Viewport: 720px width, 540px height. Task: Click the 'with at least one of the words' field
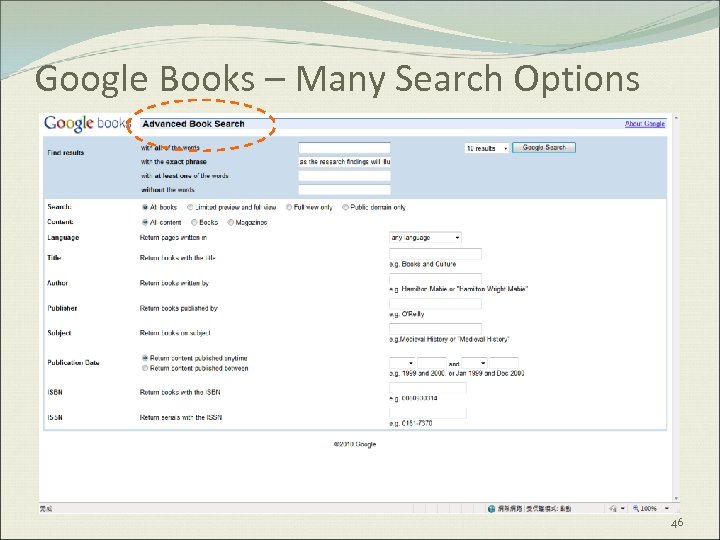(x=344, y=176)
